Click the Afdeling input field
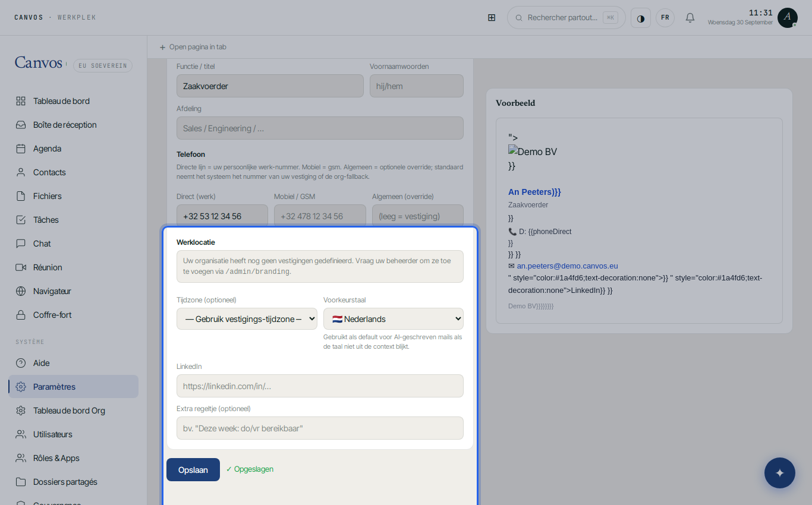 point(320,128)
